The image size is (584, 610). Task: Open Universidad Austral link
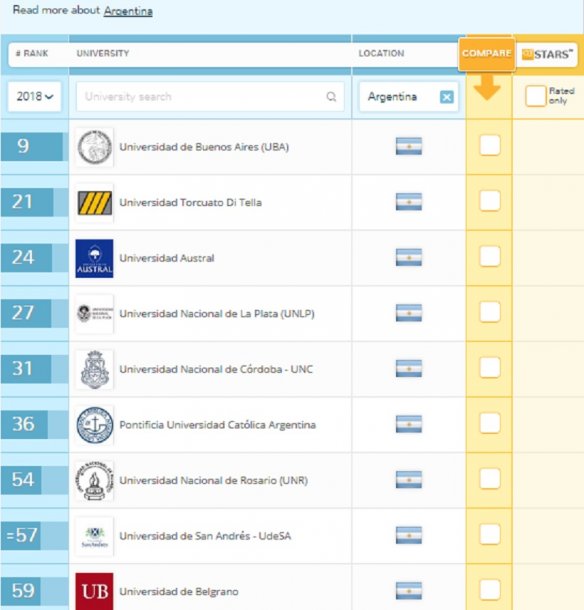click(167, 258)
